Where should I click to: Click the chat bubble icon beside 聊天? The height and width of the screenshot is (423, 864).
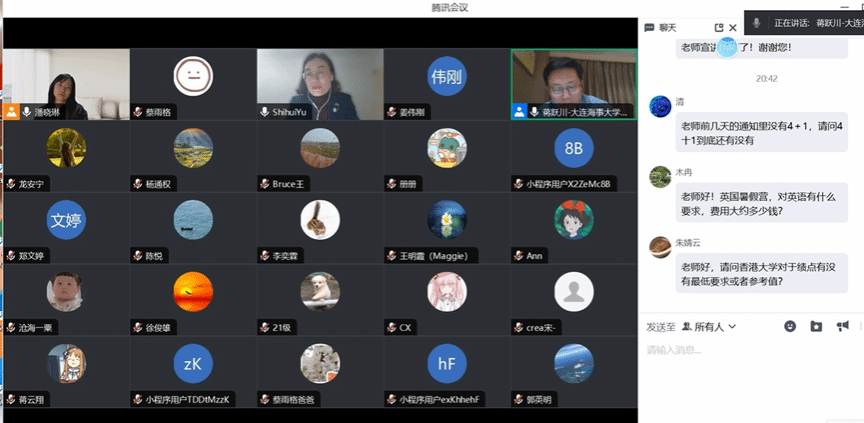pos(650,28)
